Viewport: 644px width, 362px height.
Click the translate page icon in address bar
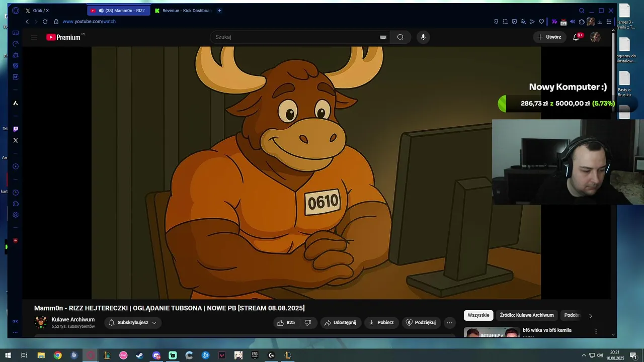[523, 22]
